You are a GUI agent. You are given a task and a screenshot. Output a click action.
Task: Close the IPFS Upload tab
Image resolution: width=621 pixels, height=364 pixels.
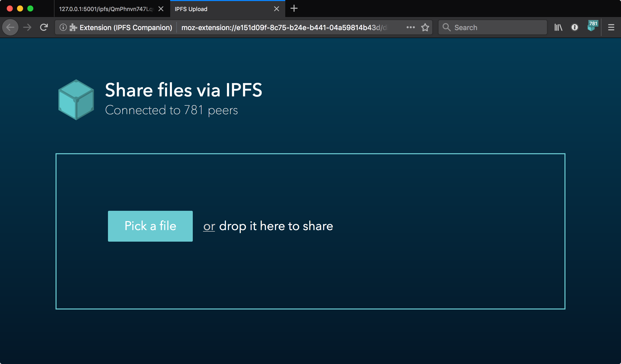tap(277, 9)
